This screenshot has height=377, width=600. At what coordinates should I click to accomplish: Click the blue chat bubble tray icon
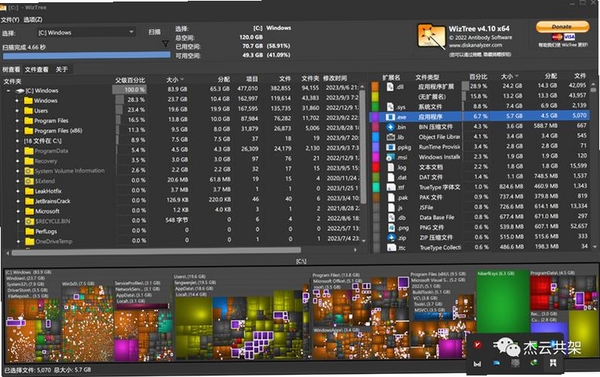click(x=497, y=363)
